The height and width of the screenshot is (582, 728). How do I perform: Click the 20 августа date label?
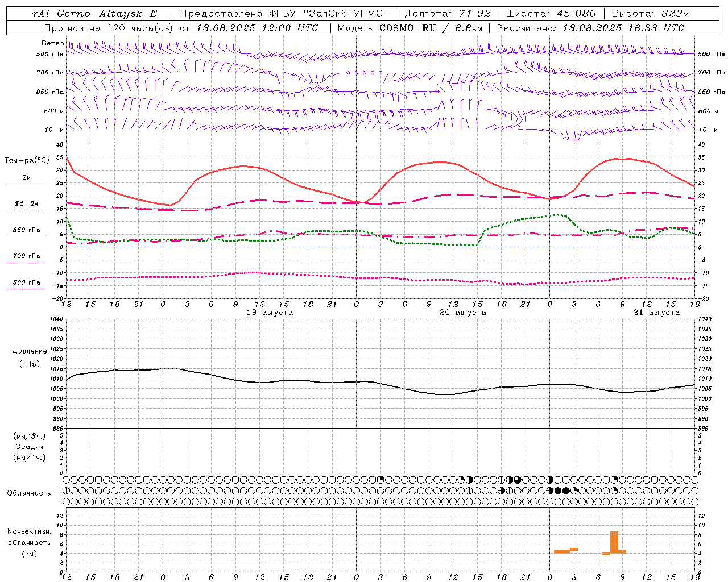pos(463,313)
